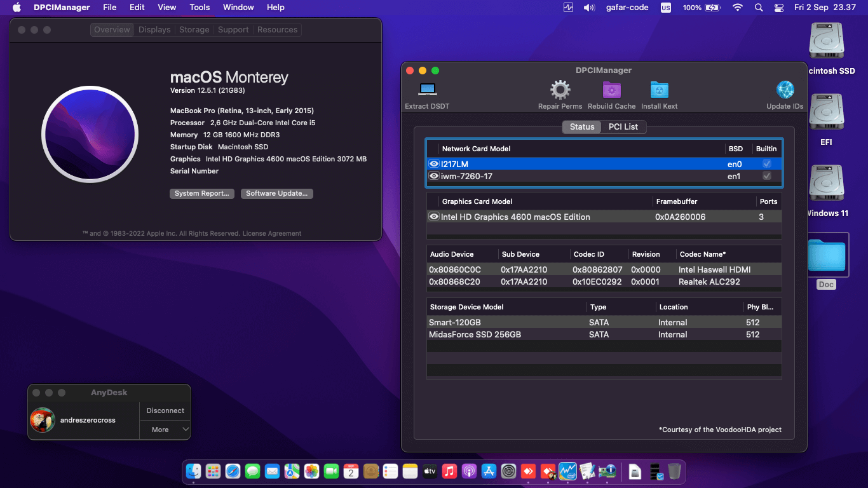This screenshot has height=488, width=868.
Task: Switch to the PCI List tab
Action: [623, 126]
